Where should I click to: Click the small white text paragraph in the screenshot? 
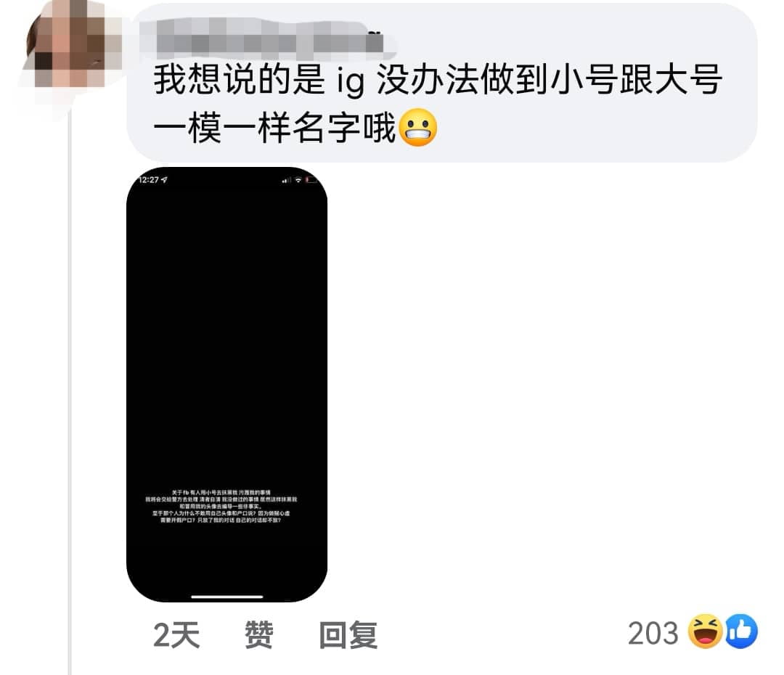(221, 507)
